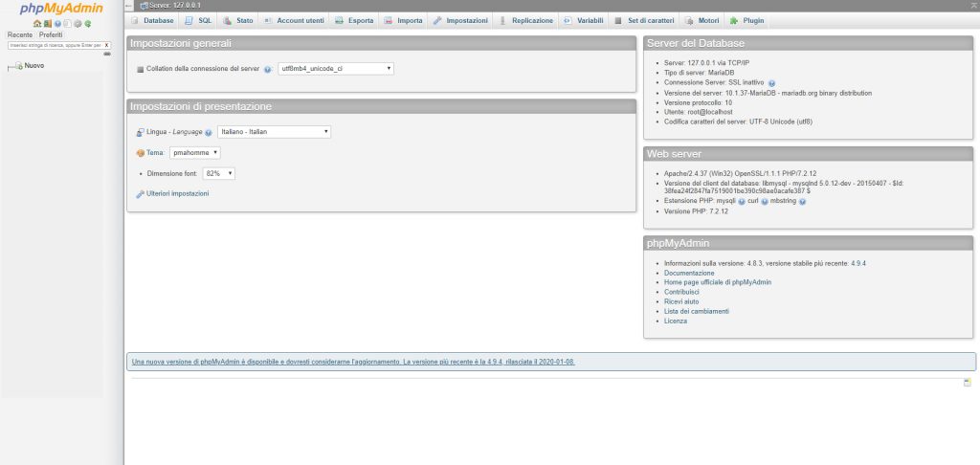Open the Esporta tab

(x=354, y=20)
